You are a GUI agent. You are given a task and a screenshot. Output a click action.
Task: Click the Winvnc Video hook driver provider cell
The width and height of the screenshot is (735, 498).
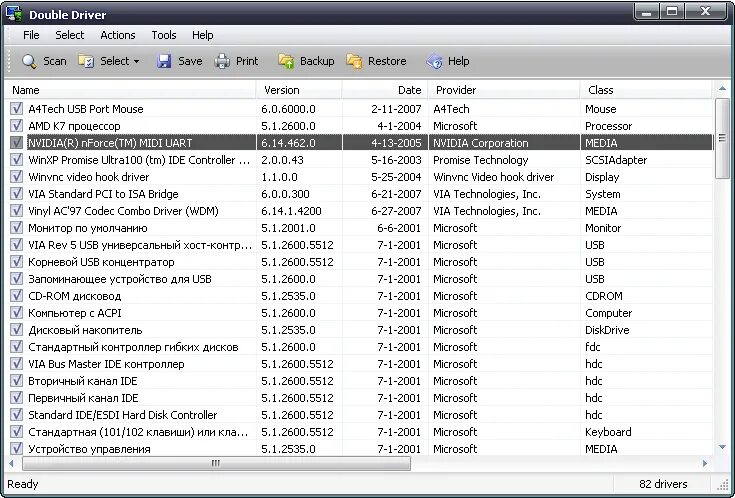click(494, 177)
